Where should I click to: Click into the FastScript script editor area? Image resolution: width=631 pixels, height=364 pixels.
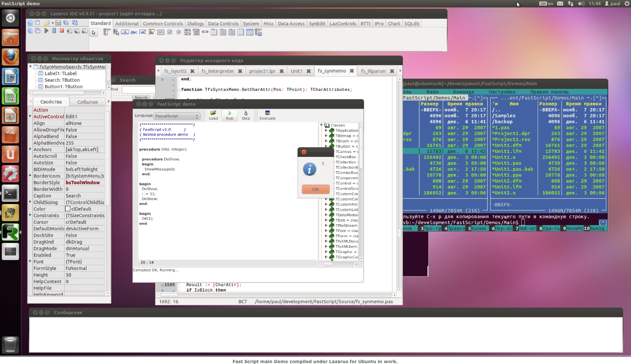point(227,190)
